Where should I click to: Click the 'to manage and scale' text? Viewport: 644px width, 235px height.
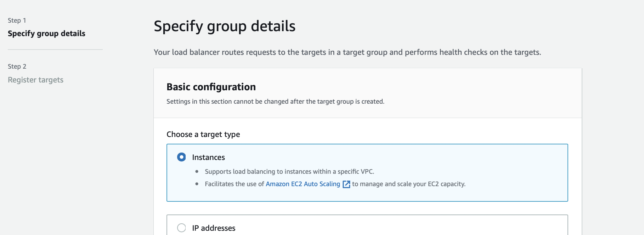pyautogui.click(x=408, y=184)
